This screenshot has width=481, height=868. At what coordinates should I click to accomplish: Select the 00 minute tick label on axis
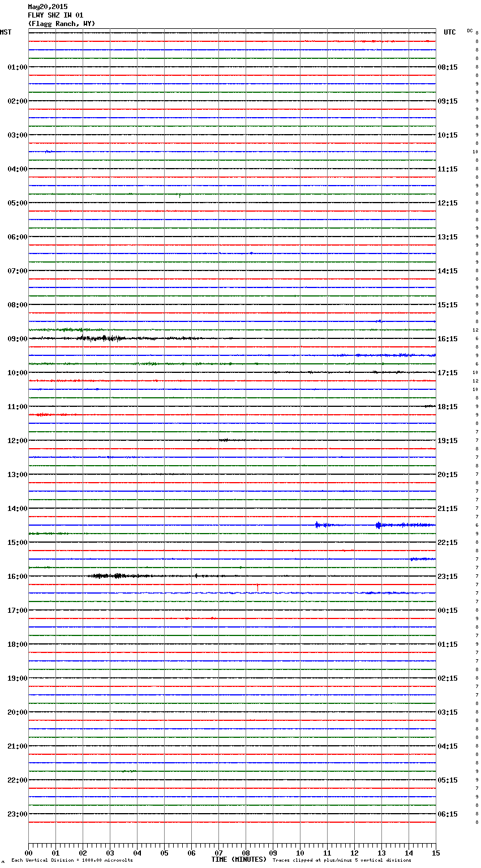tap(28, 853)
